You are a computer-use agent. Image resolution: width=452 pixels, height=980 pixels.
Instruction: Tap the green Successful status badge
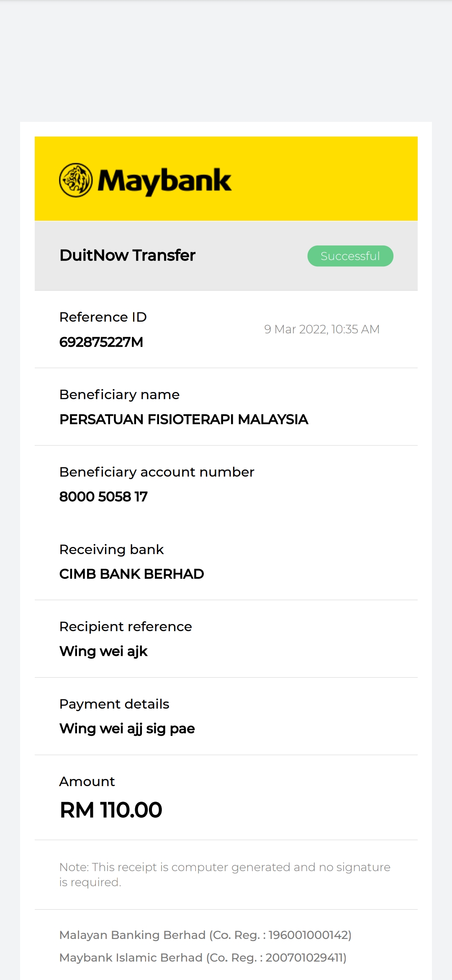point(350,256)
